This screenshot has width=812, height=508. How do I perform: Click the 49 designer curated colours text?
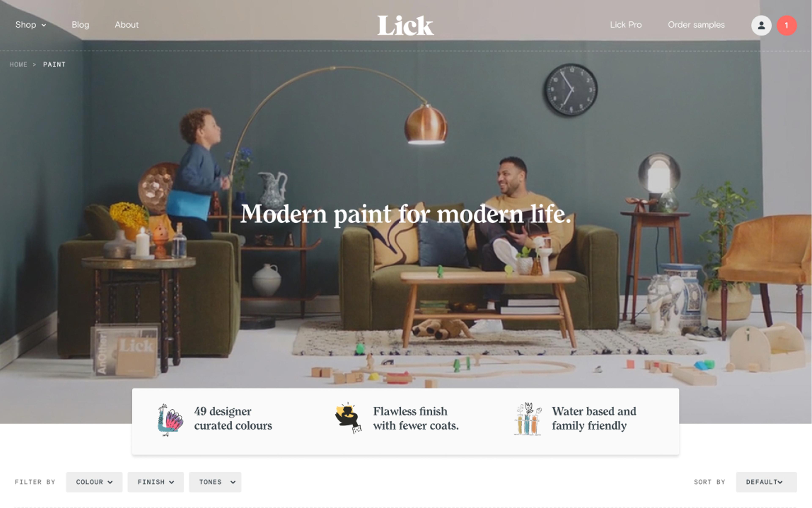click(233, 418)
